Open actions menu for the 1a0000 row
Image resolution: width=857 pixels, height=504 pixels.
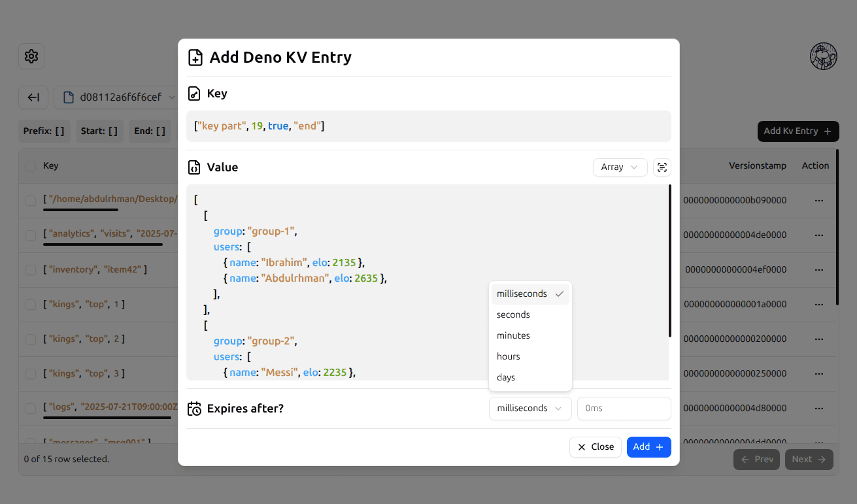(818, 305)
